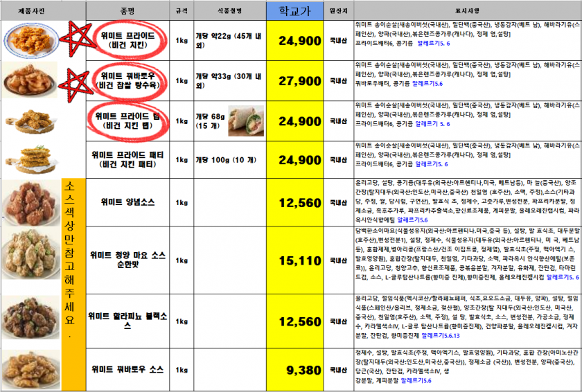
Task: Select the 24,900 price for 비건 치킨 텝
Action: click(294, 121)
